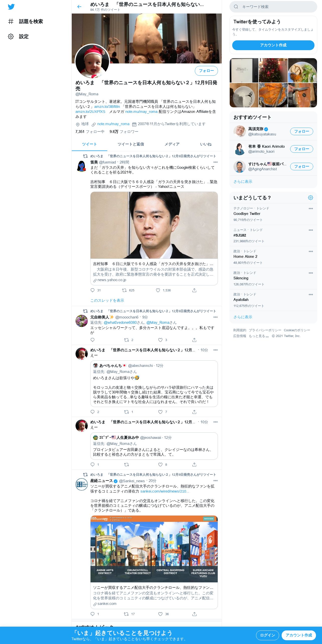Open プライバシーポリシー footer link
This screenshot has height=644, width=322.
[265, 330]
